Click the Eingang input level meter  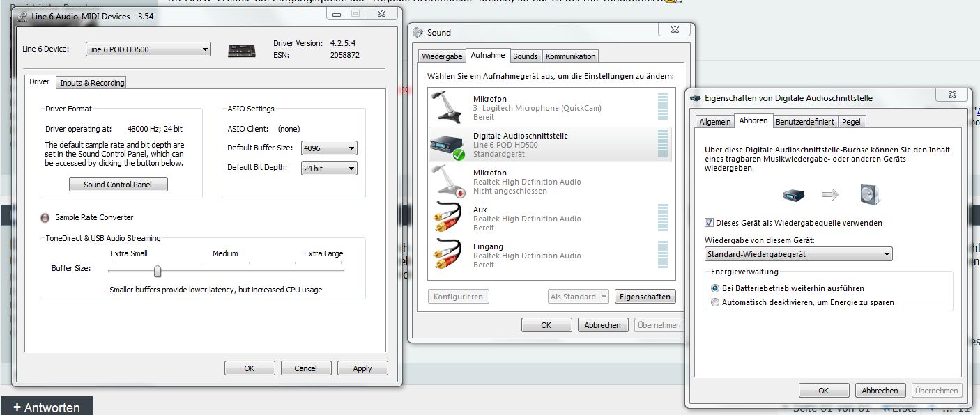coord(663,256)
